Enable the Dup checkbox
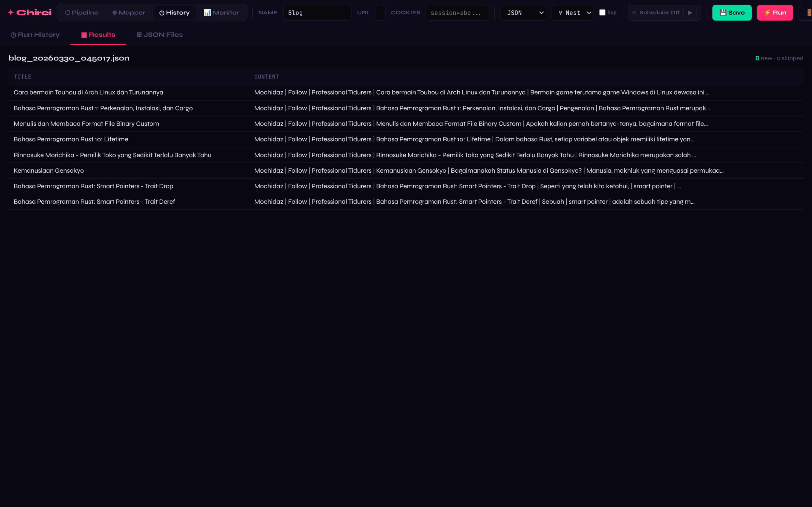 602,12
